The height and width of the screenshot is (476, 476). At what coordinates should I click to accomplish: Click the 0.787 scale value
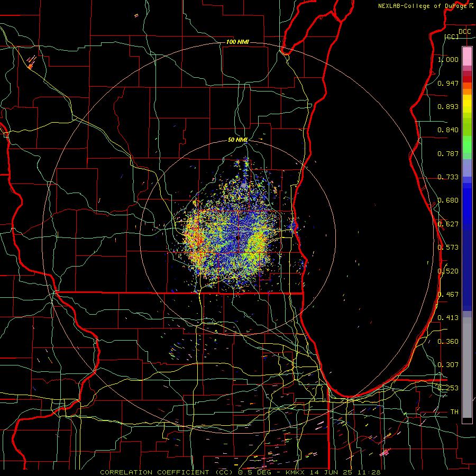pos(448,153)
